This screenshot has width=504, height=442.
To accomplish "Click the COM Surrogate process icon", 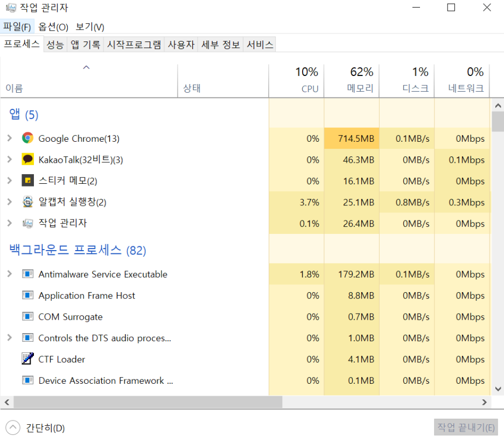I will coord(27,316).
